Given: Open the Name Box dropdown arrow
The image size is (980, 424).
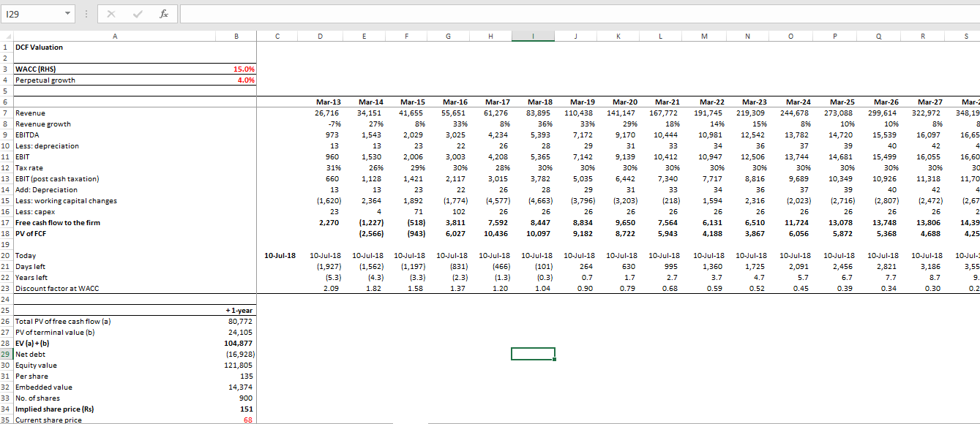Looking at the screenshot, I should pyautogui.click(x=67, y=15).
